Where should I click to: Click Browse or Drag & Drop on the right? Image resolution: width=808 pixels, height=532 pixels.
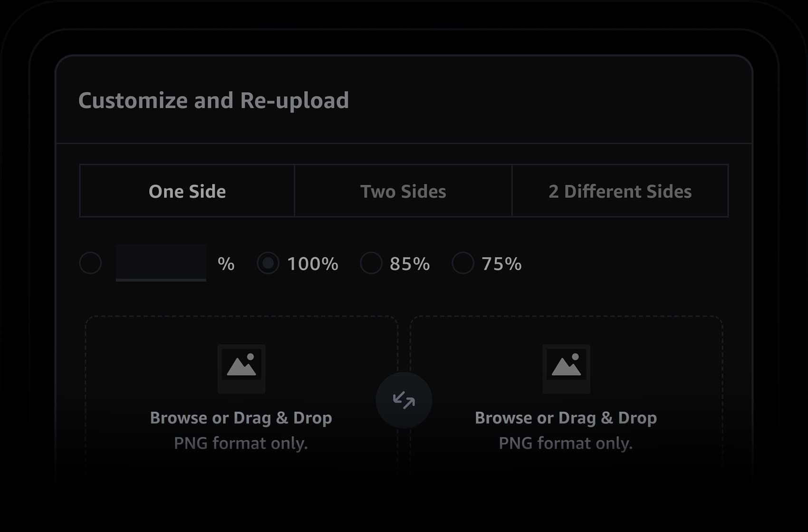(x=566, y=418)
